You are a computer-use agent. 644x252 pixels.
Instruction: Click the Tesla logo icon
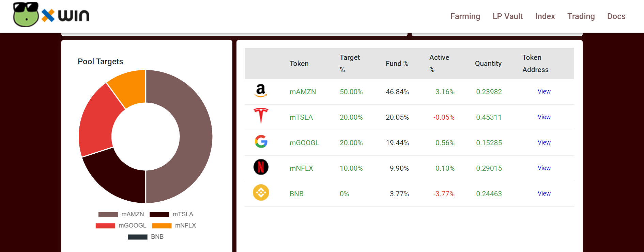click(261, 116)
